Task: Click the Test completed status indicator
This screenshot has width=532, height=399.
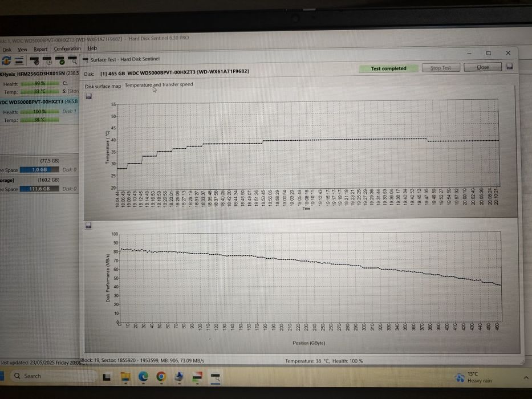Action: pos(388,68)
